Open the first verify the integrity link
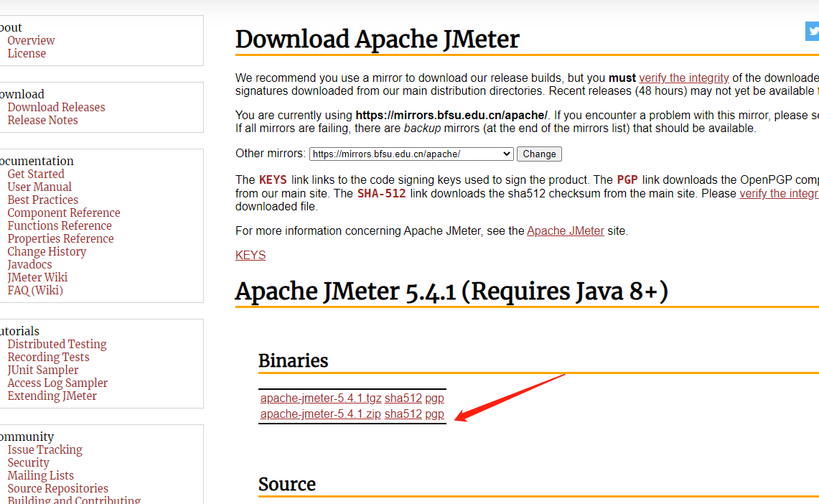Screen dimensions: 819x504 coord(684,78)
